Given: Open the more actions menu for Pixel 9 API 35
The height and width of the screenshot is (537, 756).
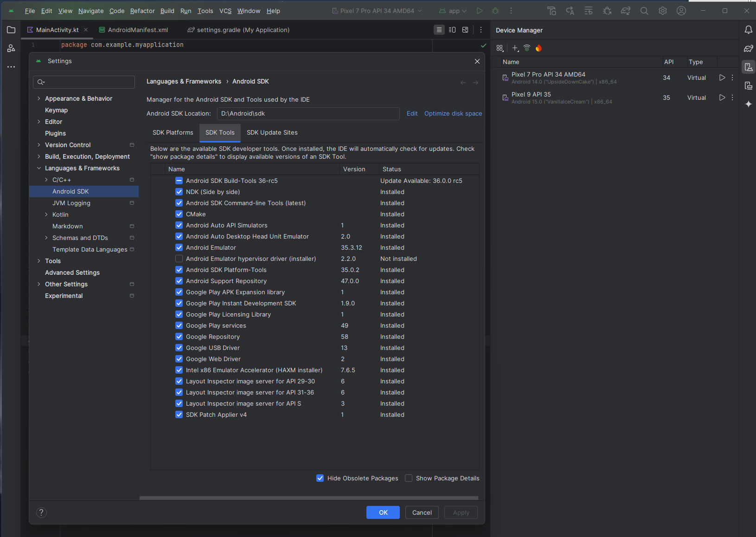Looking at the screenshot, I should coord(732,97).
